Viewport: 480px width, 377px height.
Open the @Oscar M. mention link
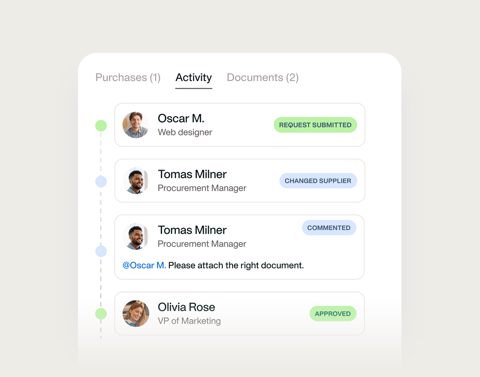click(x=144, y=265)
